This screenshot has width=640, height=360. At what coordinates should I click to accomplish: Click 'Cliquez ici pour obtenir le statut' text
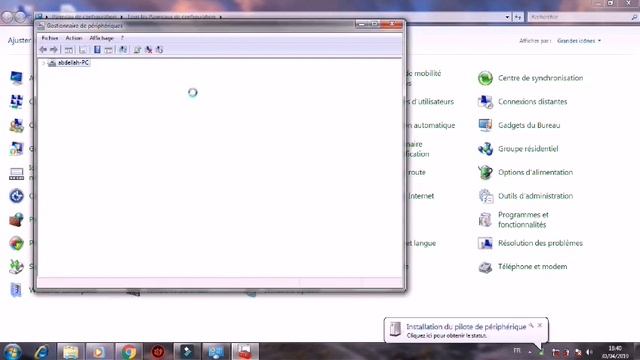447,336
